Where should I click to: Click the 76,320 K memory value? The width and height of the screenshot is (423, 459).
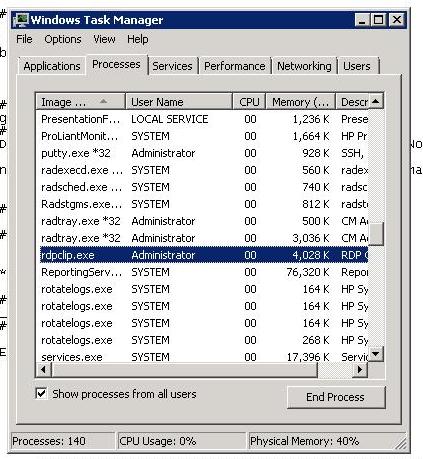coord(308,272)
